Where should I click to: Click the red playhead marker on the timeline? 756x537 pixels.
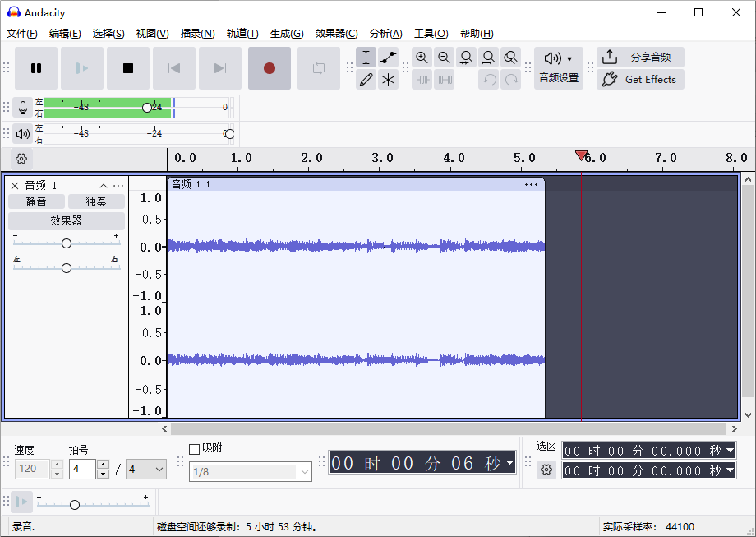point(582,155)
